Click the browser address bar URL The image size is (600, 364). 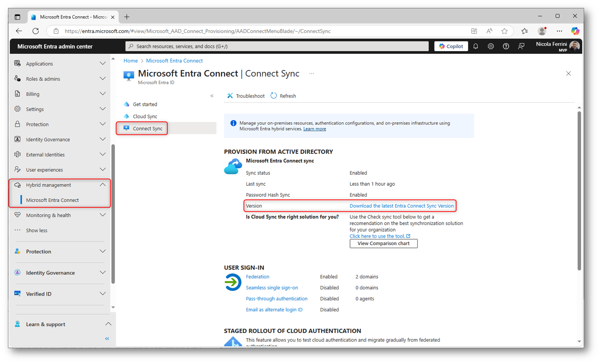[x=197, y=31]
